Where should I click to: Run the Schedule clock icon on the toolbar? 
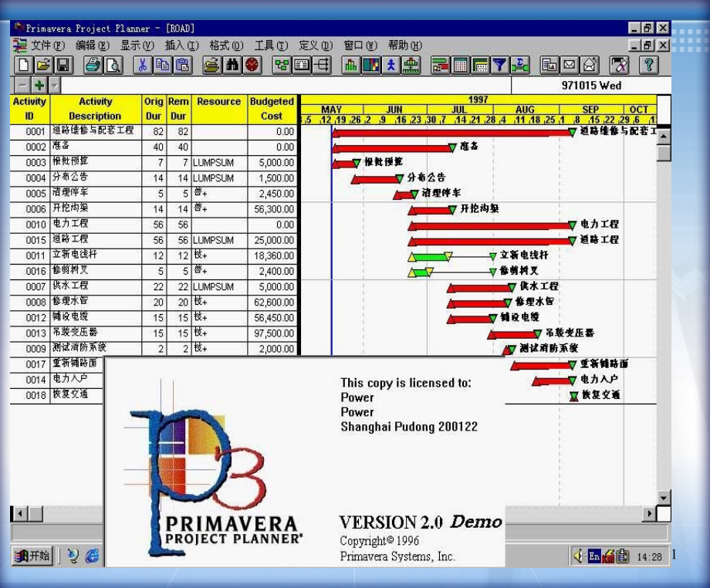pyautogui.click(x=252, y=65)
